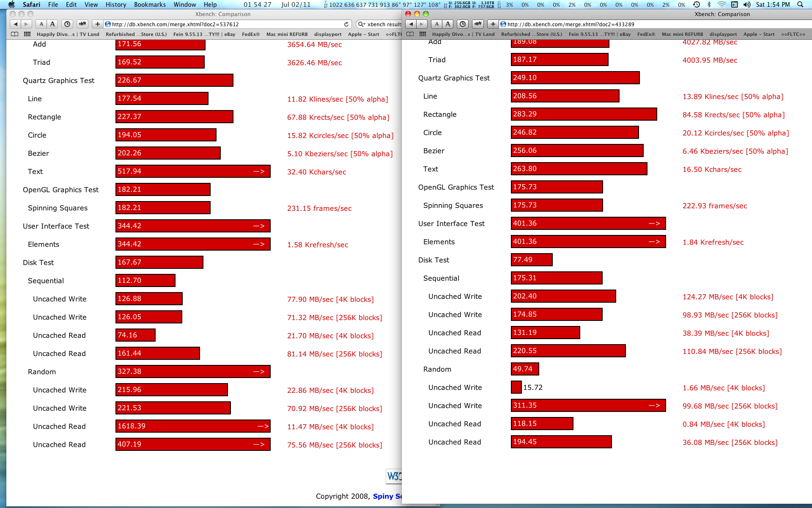
Task: Open the Bookmarks menu
Action: pos(150,5)
